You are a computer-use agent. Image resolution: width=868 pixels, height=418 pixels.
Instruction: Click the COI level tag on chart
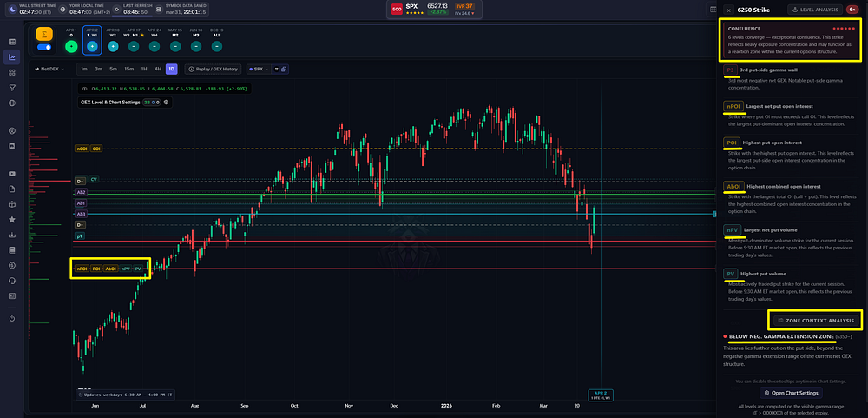(x=96, y=149)
